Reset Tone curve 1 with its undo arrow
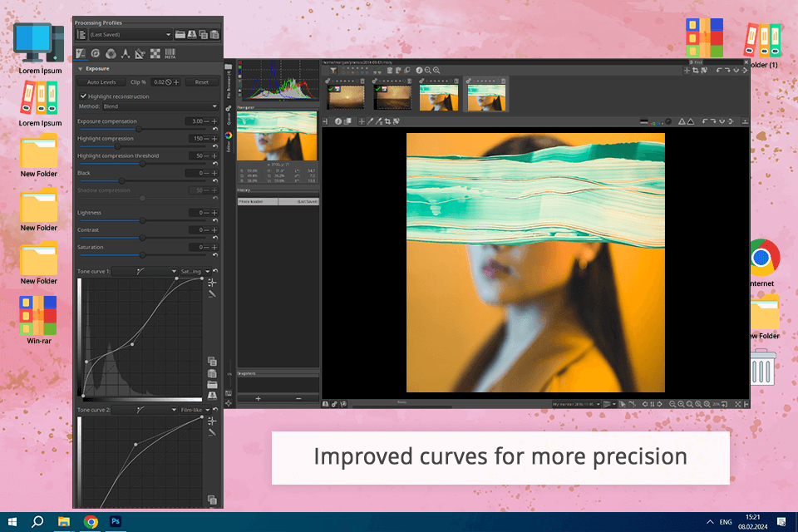 click(215, 271)
